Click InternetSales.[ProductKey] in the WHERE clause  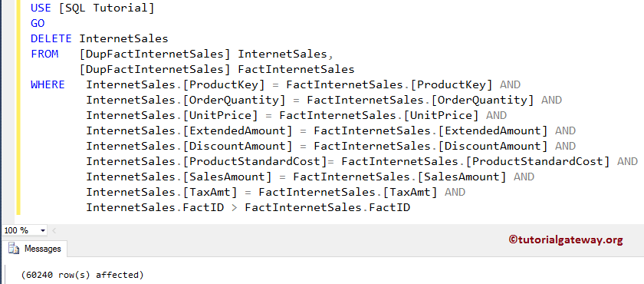point(175,84)
